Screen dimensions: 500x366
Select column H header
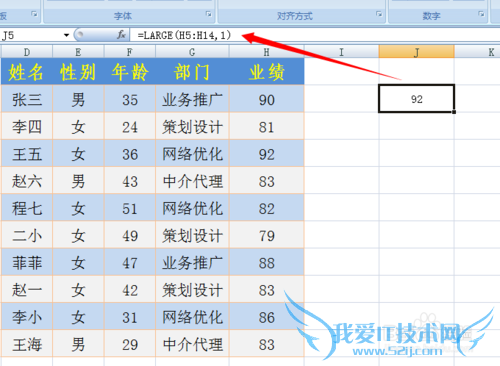pyautogui.click(x=266, y=52)
